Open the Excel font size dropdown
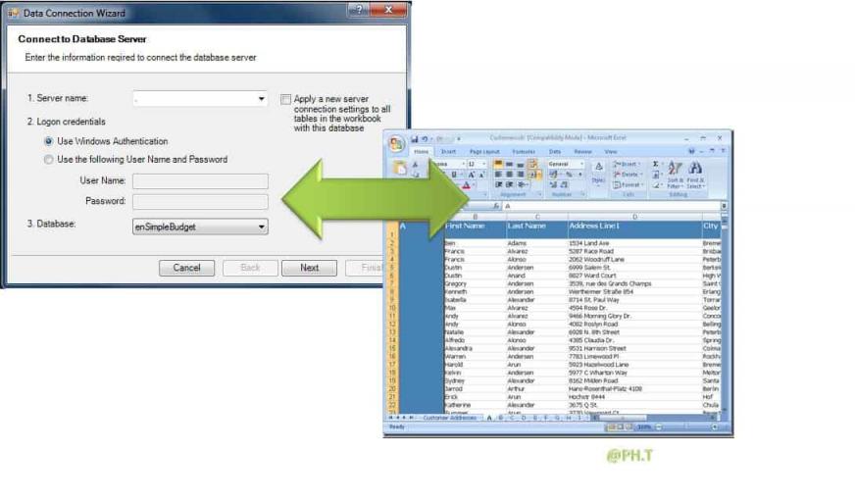The height and width of the screenshot is (504, 855). click(x=484, y=164)
